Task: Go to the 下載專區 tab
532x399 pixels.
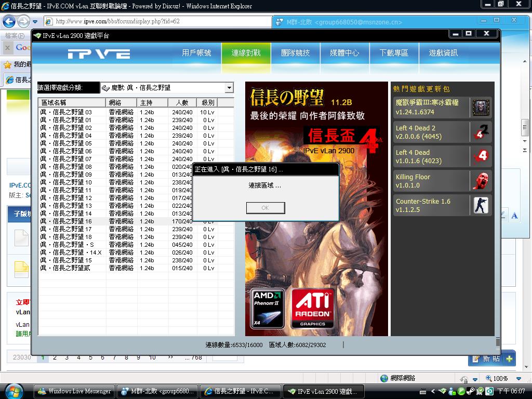Action: click(x=393, y=53)
